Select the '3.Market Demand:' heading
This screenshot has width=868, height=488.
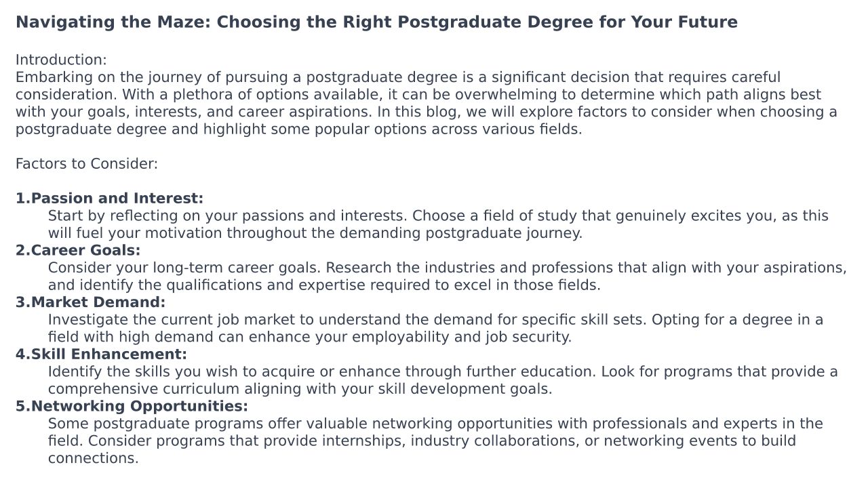click(90, 302)
